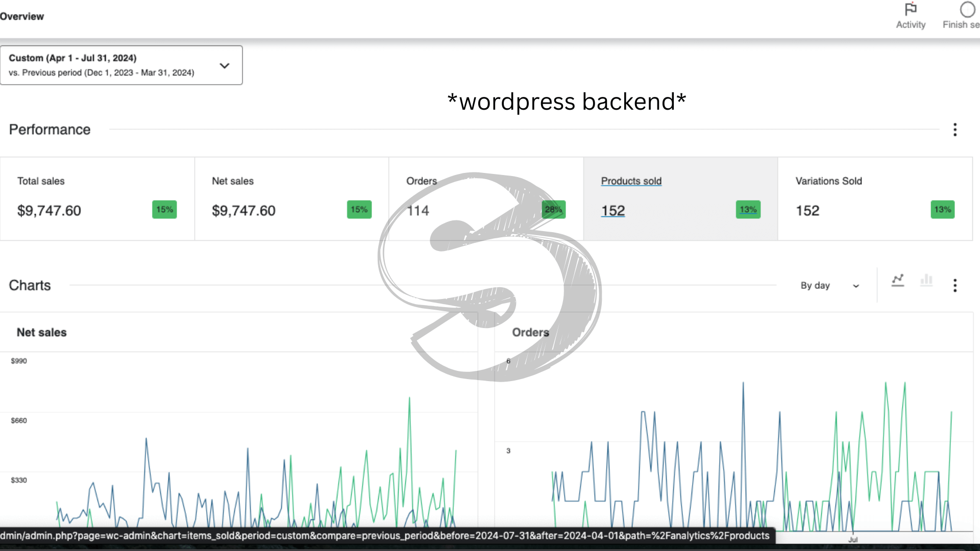Click the 15% badge on Net sales

point(359,210)
